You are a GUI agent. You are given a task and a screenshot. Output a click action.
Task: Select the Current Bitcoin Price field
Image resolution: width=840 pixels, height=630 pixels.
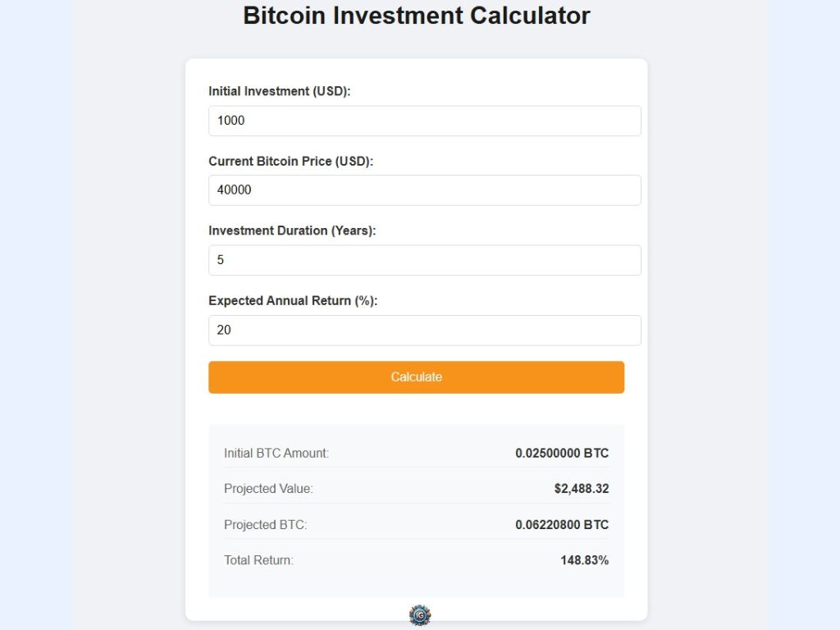[424, 189]
